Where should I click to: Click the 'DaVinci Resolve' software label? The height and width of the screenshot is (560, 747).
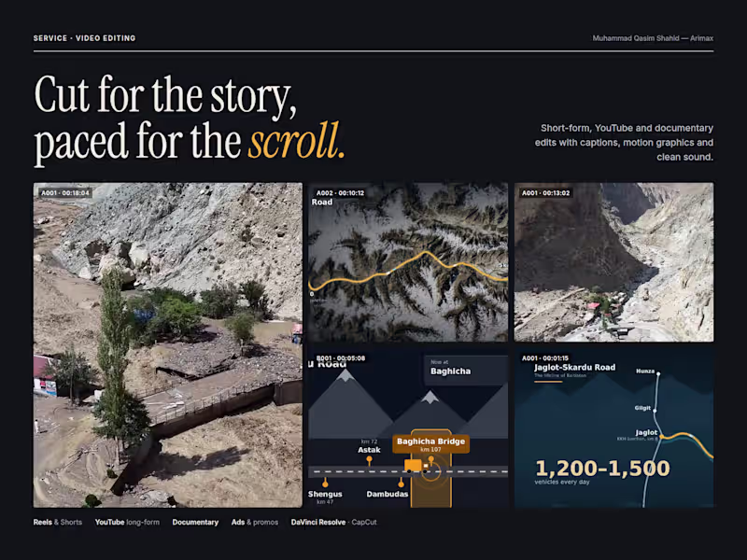(x=318, y=523)
